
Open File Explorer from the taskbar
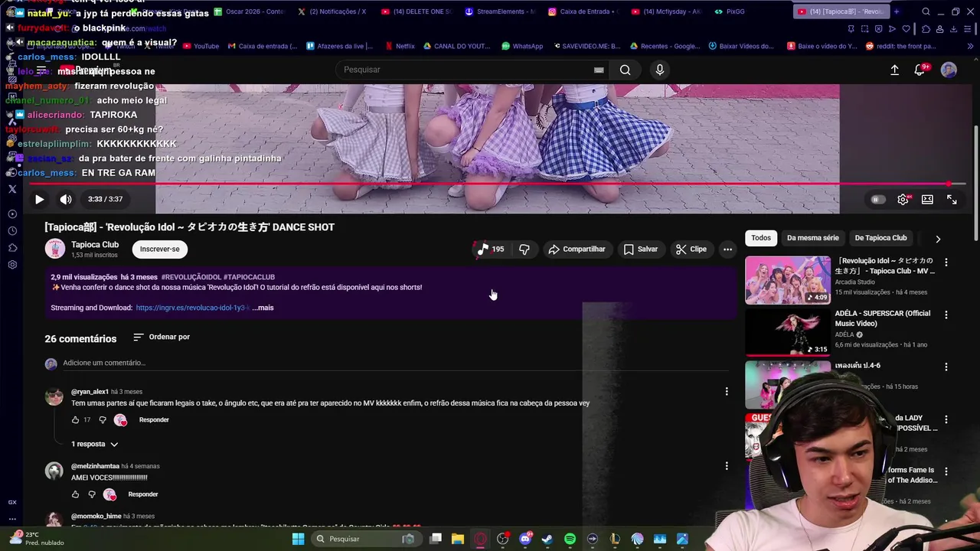click(458, 539)
